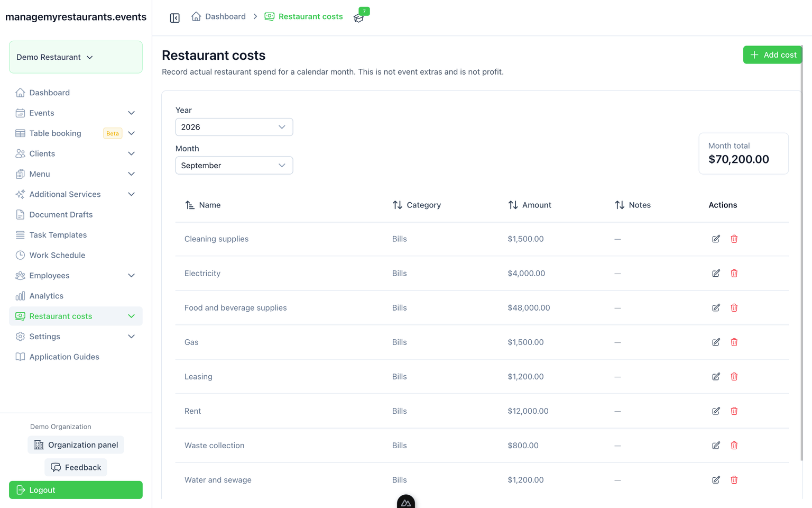Screen dimensions: 812x508
Task: Toggle Name column sort order
Action: tap(202, 205)
